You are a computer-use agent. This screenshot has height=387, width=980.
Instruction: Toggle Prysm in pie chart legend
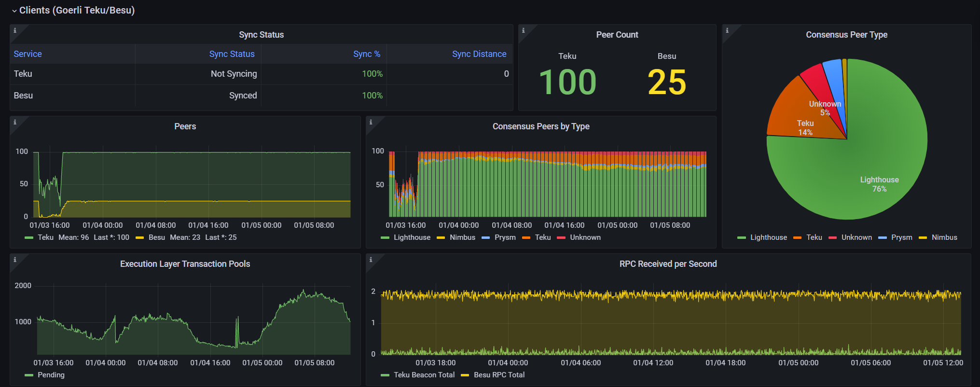point(901,237)
